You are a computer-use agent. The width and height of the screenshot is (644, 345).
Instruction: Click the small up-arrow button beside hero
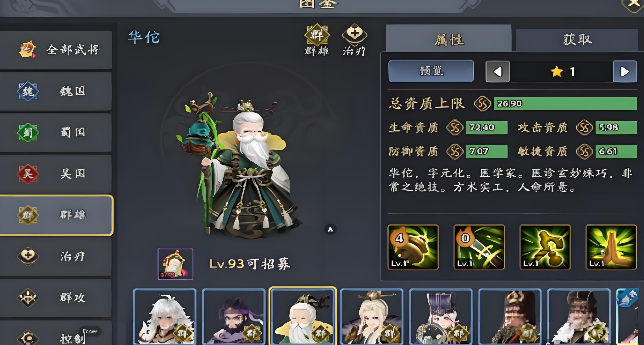330,230
